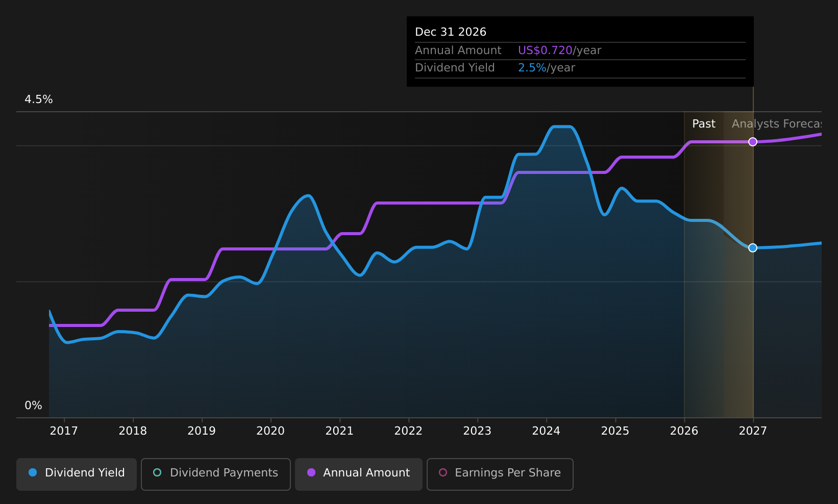838x504 pixels.
Task: Click the 2019 x-axis label
Action: coord(202,431)
